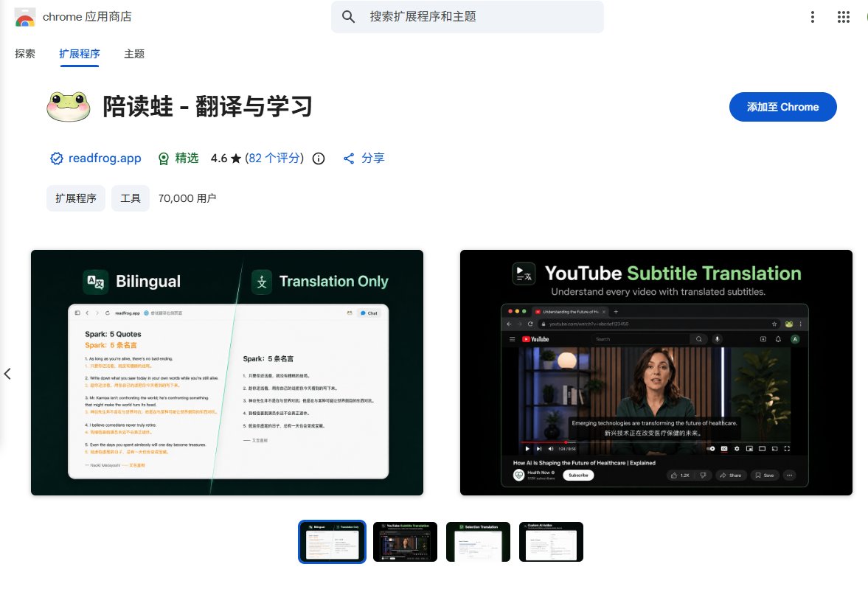Click the rating star icon
868x592 pixels.
pyautogui.click(x=236, y=159)
